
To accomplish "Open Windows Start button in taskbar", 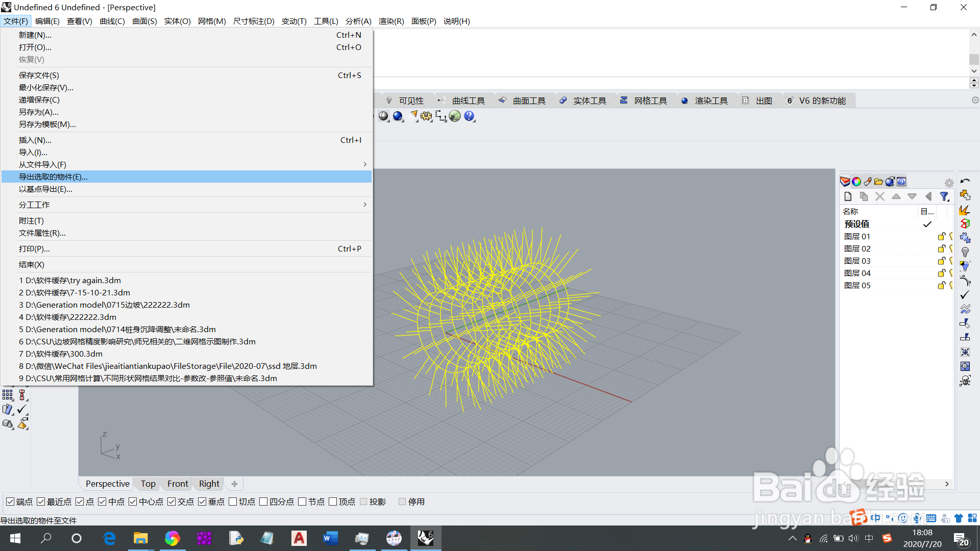I will (15, 538).
